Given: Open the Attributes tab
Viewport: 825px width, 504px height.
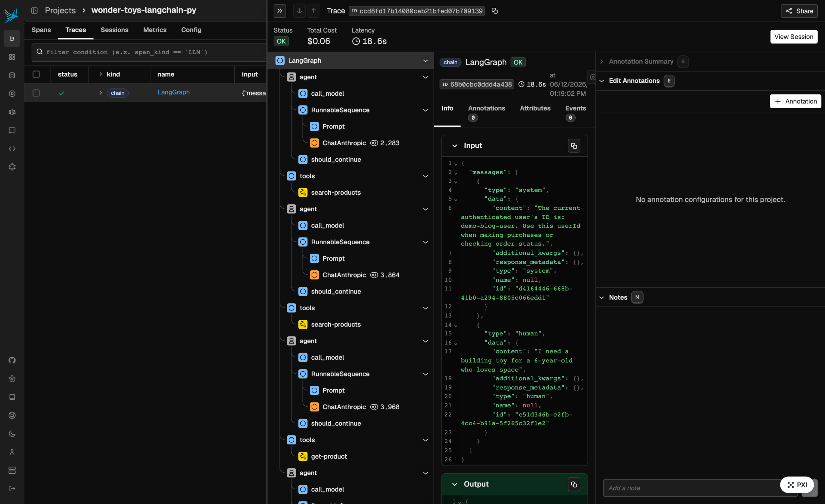Looking at the screenshot, I should click(535, 108).
